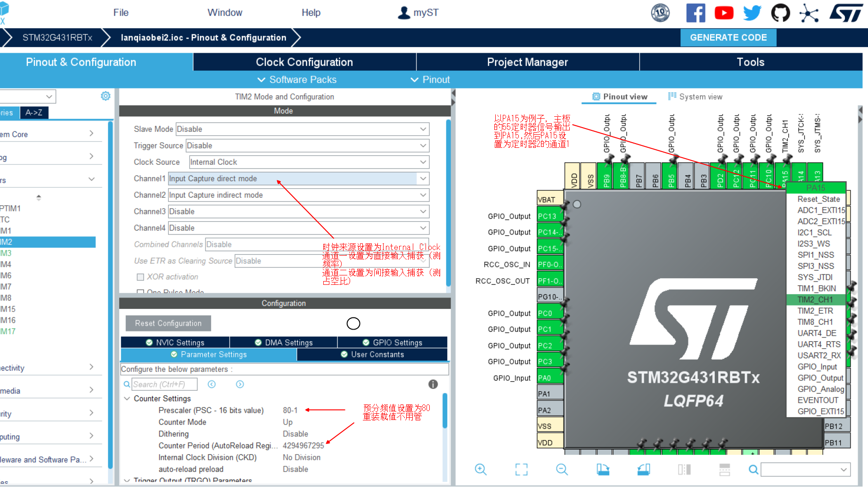Click the 10-year anniversary badge icon
The image size is (868, 492).
tap(660, 13)
